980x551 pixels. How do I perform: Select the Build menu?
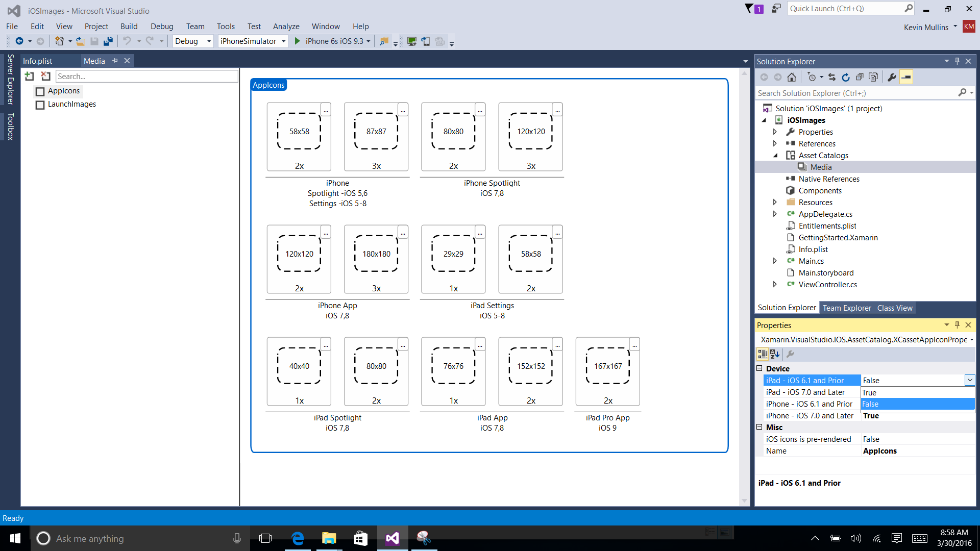pos(129,26)
